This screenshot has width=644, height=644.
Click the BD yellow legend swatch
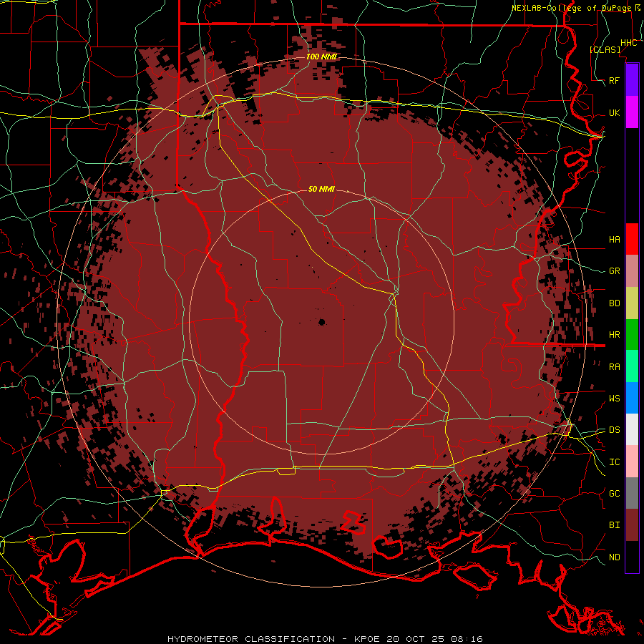[x=632, y=303]
